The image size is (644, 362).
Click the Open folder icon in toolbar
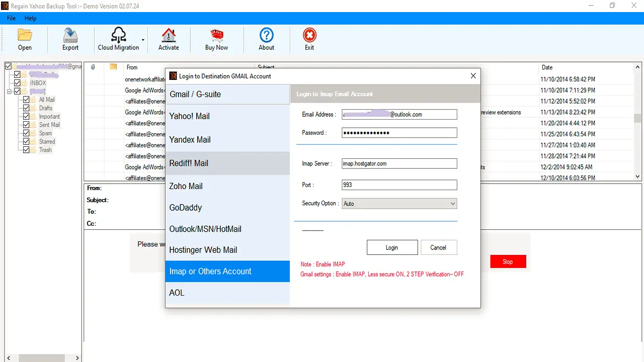tap(25, 35)
